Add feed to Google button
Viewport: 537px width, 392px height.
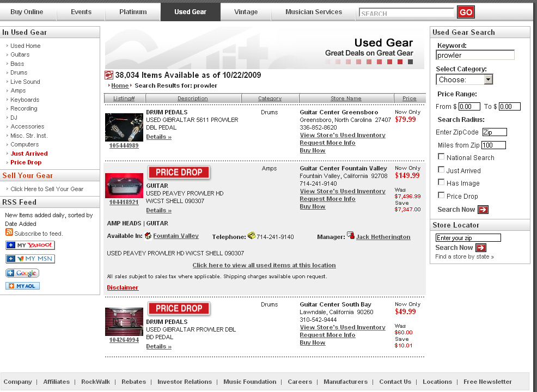coord(22,273)
